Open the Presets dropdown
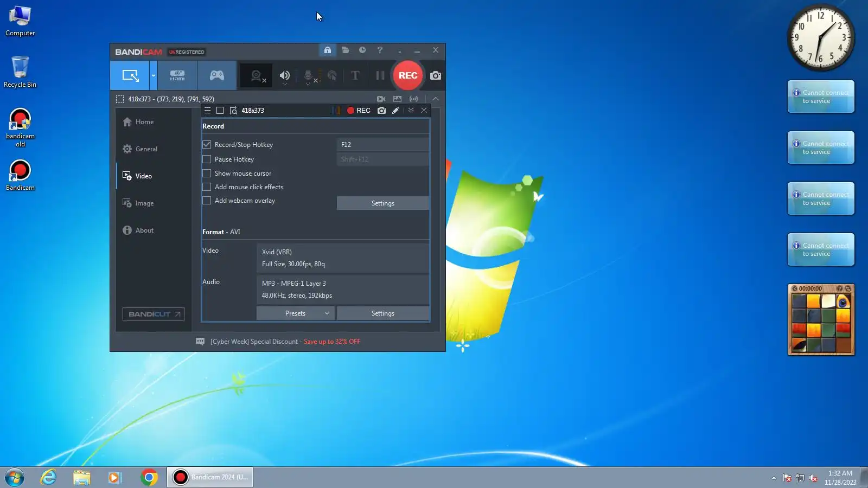The image size is (868, 488). pyautogui.click(x=296, y=313)
